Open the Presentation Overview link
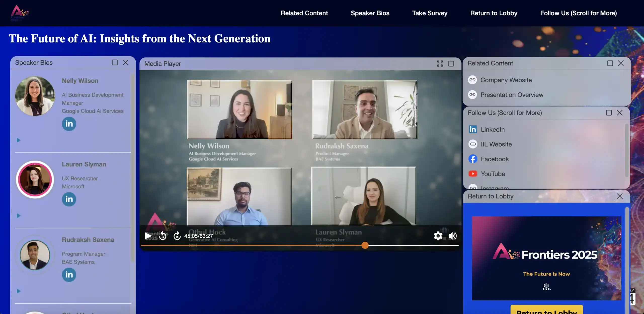The image size is (644, 314). (x=512, y=95)
